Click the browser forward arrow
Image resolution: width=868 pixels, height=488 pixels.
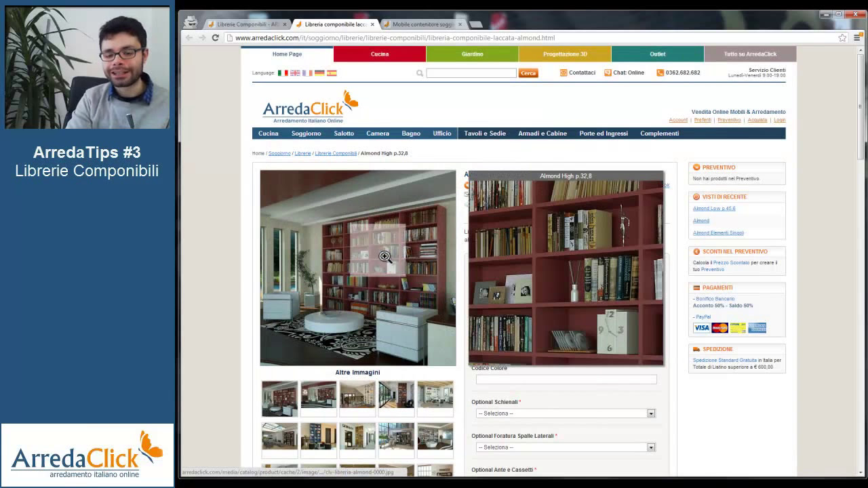[202, 38]
